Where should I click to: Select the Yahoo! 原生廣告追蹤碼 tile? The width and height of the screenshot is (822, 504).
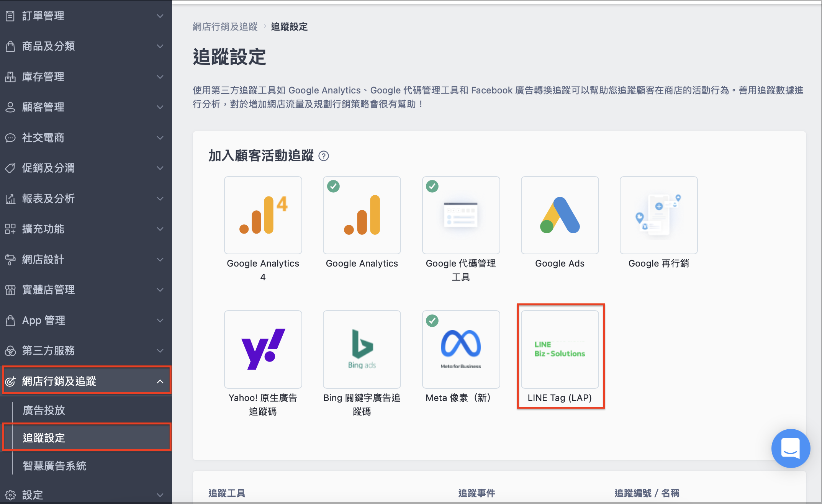pyautogui.click(x=263, y=349)
